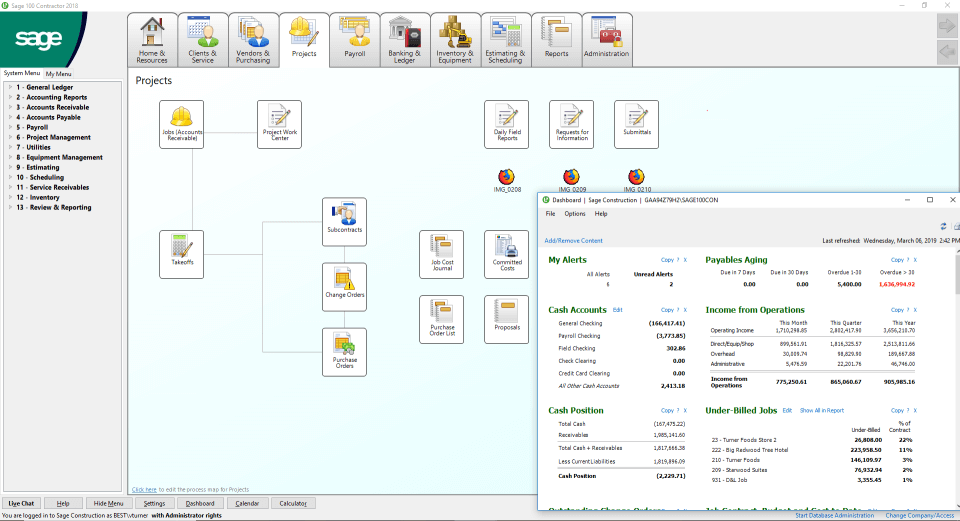The height and width of the screenshot is (521, 960).
Task: Open Daily Field Reports
Action: [x=506, y=124]
